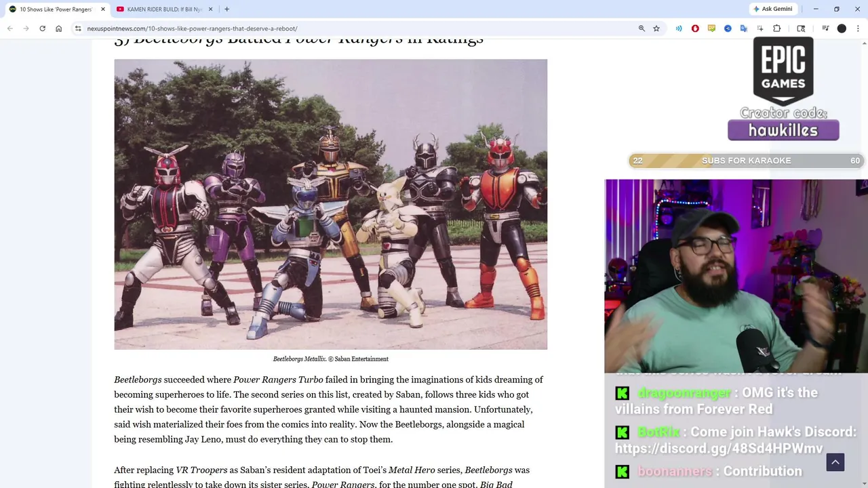The height and width of the screenshot is (488, 868).
Task: Click the 'BotRix' chat username
Action: click(x=658, y=432)
